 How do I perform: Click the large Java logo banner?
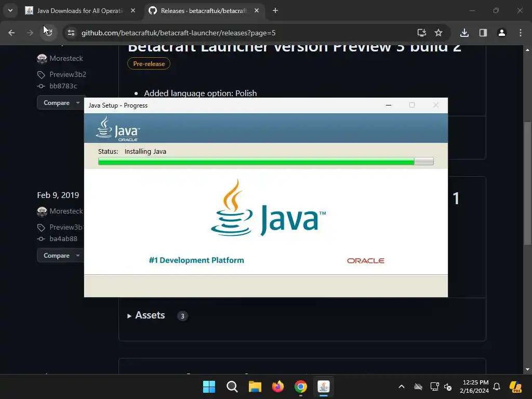[268, 208]
